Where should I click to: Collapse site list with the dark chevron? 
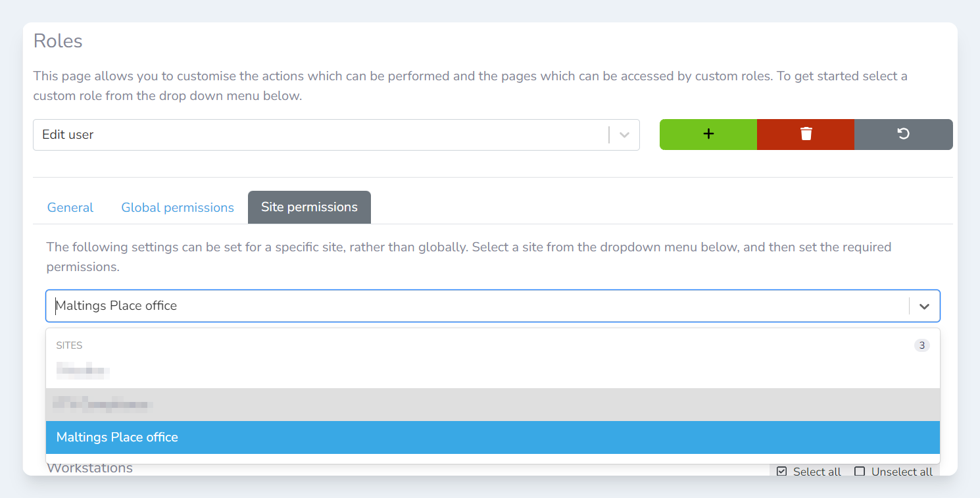coord(924,307)
